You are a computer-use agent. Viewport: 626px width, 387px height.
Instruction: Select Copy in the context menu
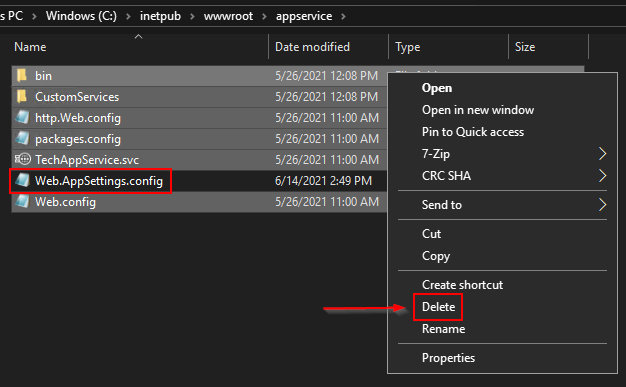pyautogui.click(x=436, y=256)
